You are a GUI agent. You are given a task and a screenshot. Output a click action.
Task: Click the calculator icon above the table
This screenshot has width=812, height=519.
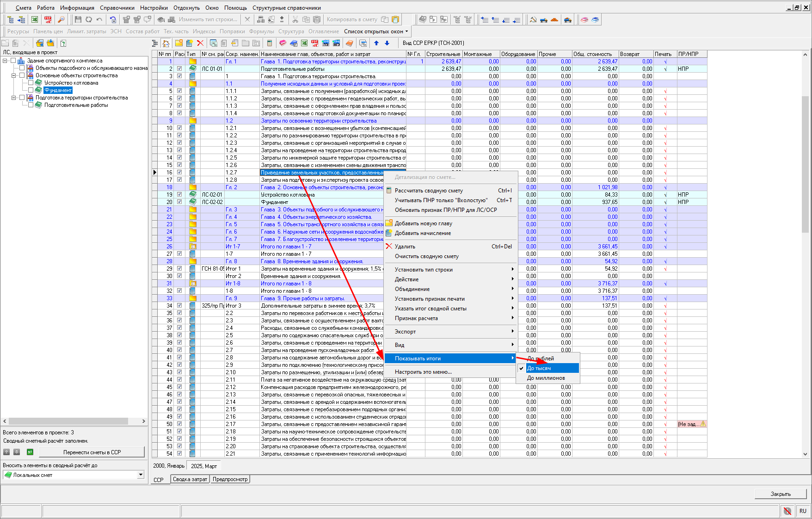point(270,43)
